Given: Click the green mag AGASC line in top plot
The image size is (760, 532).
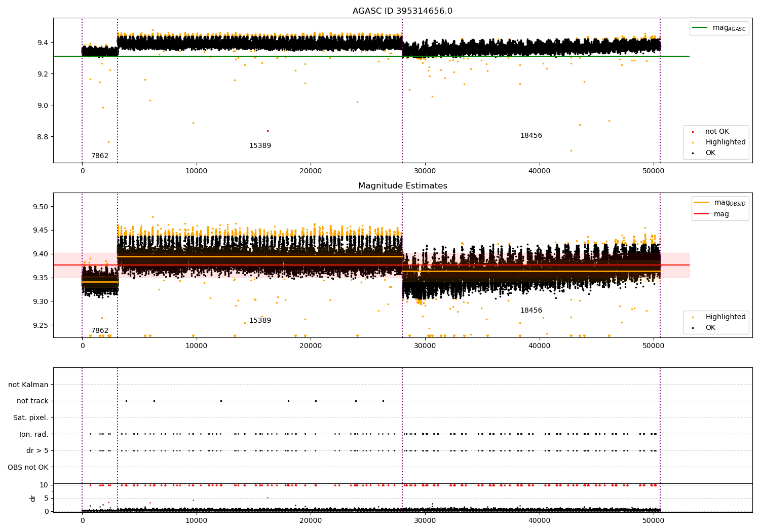Looking at the screenshot, I should [x=371, y=56].
